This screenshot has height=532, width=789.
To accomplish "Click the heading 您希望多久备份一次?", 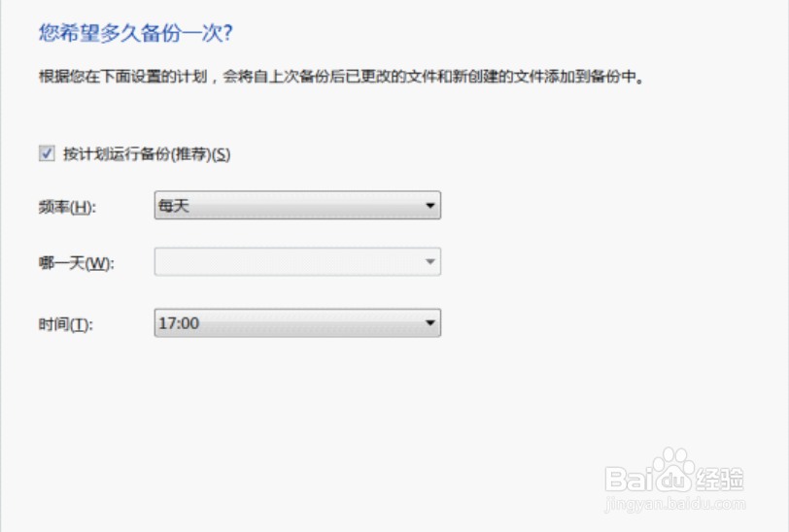I will [136, 34].
